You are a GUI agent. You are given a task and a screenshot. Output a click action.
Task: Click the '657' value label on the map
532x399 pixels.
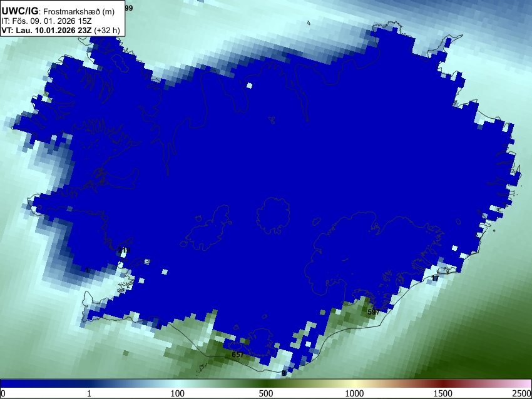[237, 354]
